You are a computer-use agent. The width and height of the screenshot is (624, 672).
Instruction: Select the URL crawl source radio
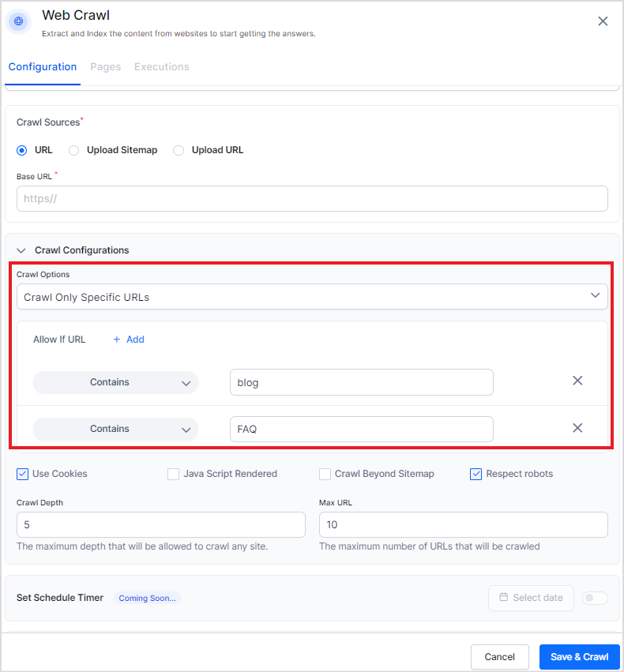click(22, 150)
